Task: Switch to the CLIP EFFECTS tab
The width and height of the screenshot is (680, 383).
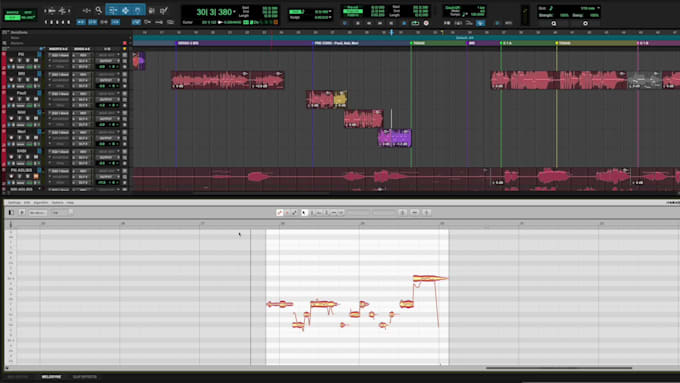Action: click(85, 377)
